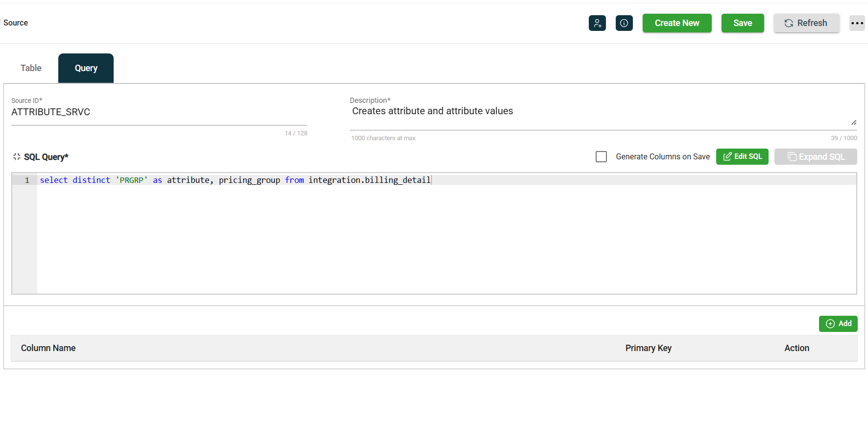This screenshot has width=868, height=430.
Task: Save the source with Save button
Action: coord(742,23)
